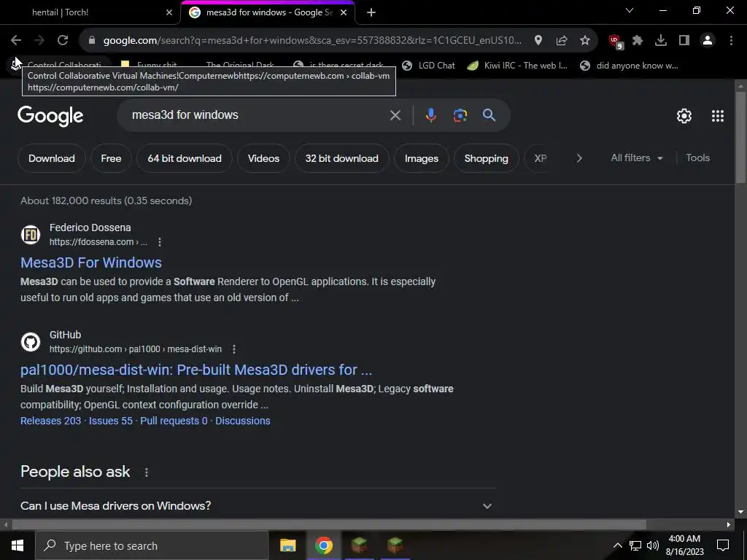Switch to Videos results

(x=263, y=158)
